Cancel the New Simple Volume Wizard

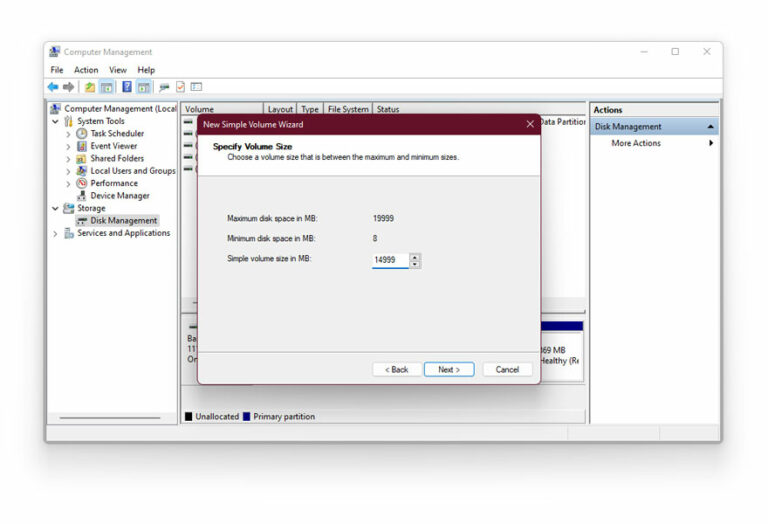pos(507,370)
